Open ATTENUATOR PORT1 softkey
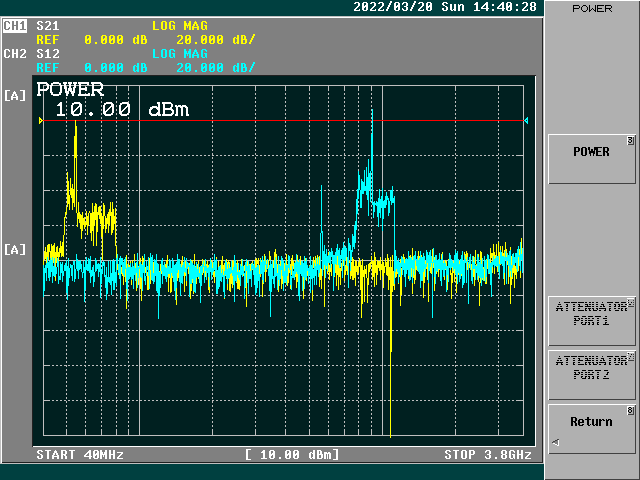 591,321
